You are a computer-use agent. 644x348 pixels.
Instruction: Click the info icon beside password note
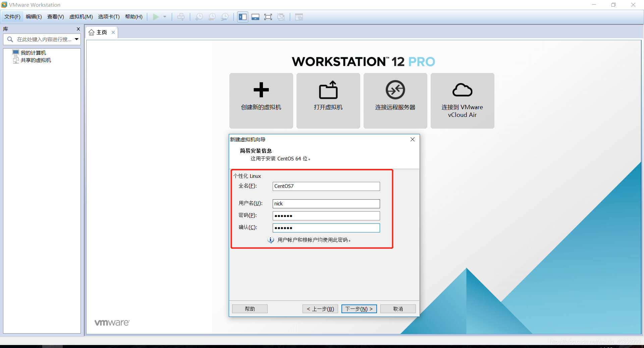(x=271, y=240)
